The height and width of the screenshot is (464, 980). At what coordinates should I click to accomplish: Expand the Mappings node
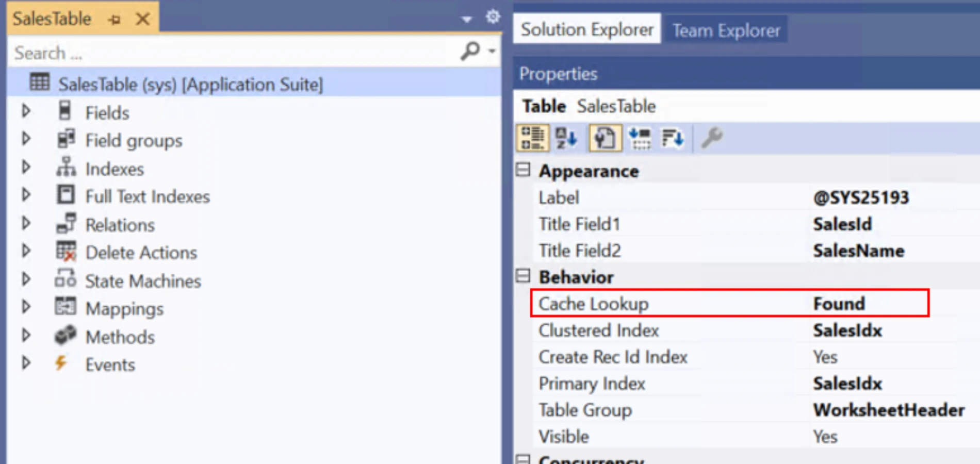pyautogui.click(x=26, y=307)
